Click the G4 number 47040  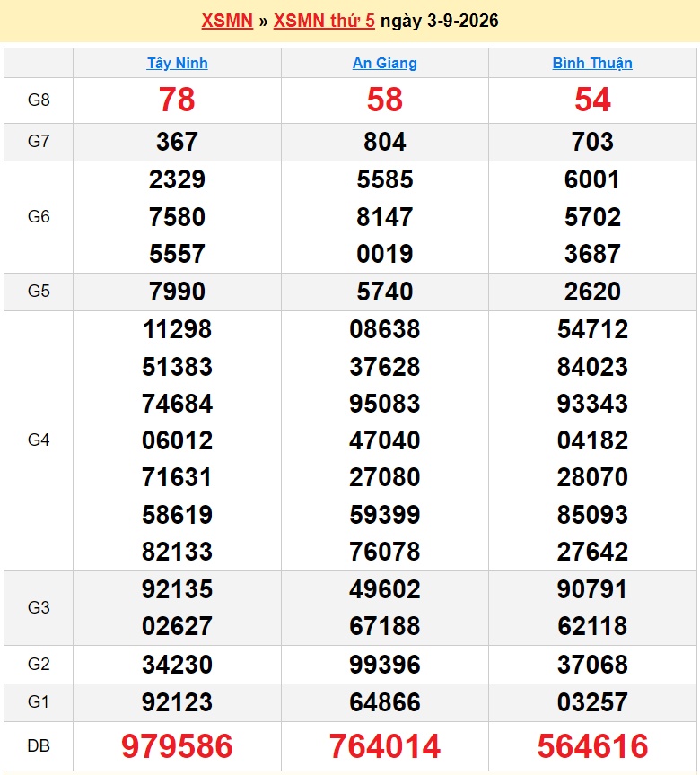(x=385, y=440)
